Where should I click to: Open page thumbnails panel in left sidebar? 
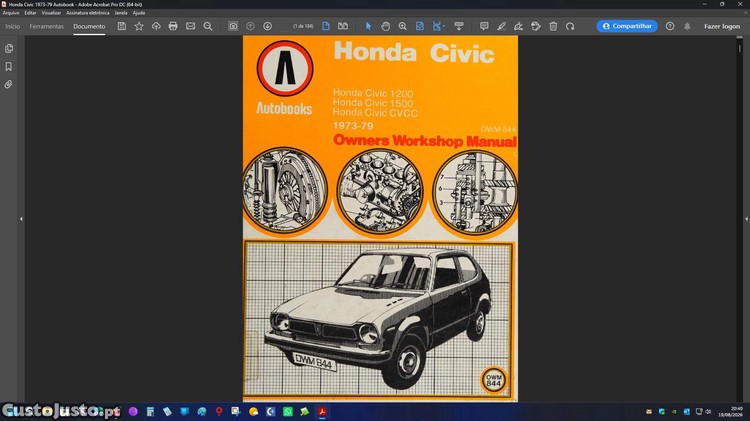[9, 48]
